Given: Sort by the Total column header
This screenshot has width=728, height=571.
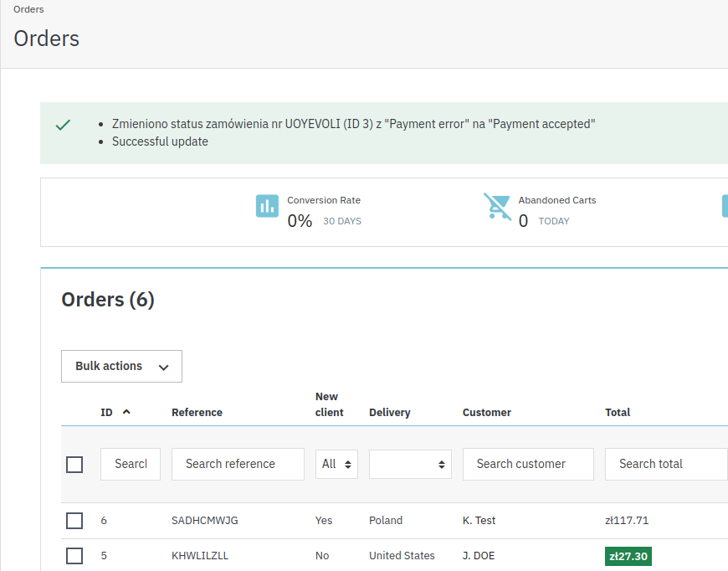Looking at the screenshot, I should pos(618,412).
